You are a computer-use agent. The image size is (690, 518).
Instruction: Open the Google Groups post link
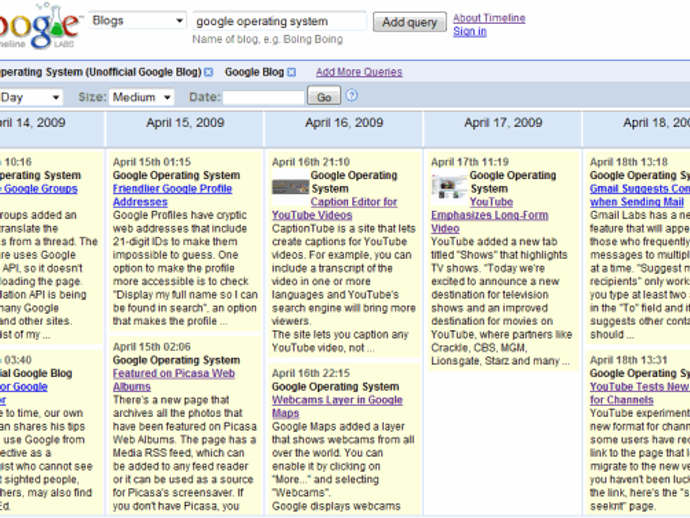coord(39,189)
